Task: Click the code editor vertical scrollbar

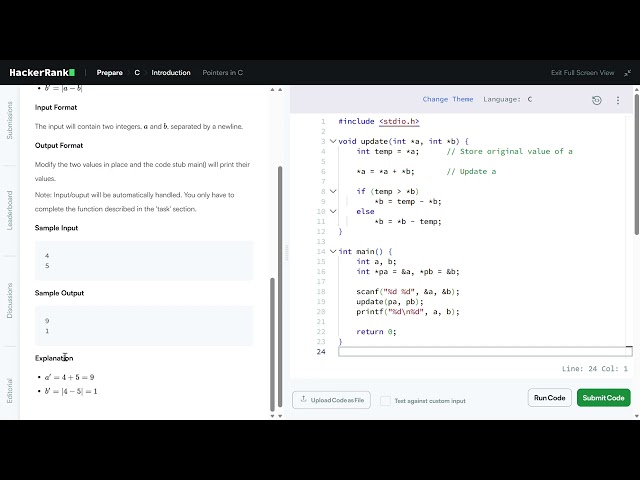Action: (636, 164)
